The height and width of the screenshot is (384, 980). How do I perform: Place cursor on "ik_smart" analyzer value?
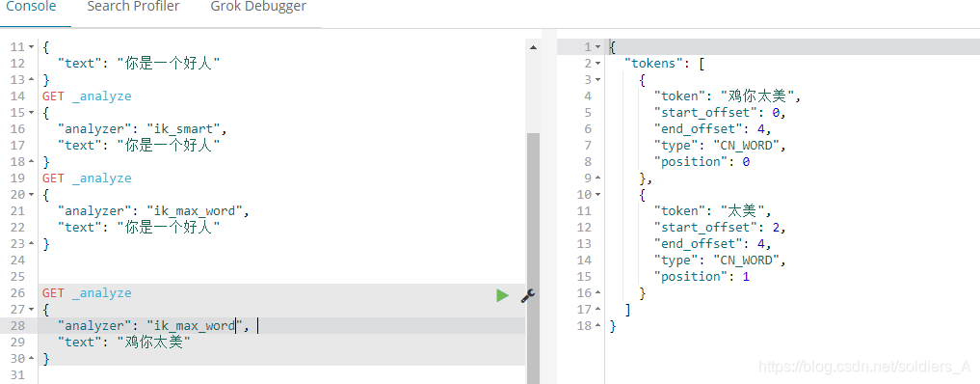coord(185,129)
